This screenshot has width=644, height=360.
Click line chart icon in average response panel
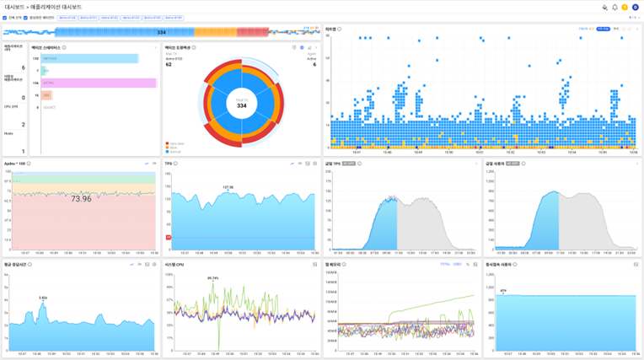point(131,265)
